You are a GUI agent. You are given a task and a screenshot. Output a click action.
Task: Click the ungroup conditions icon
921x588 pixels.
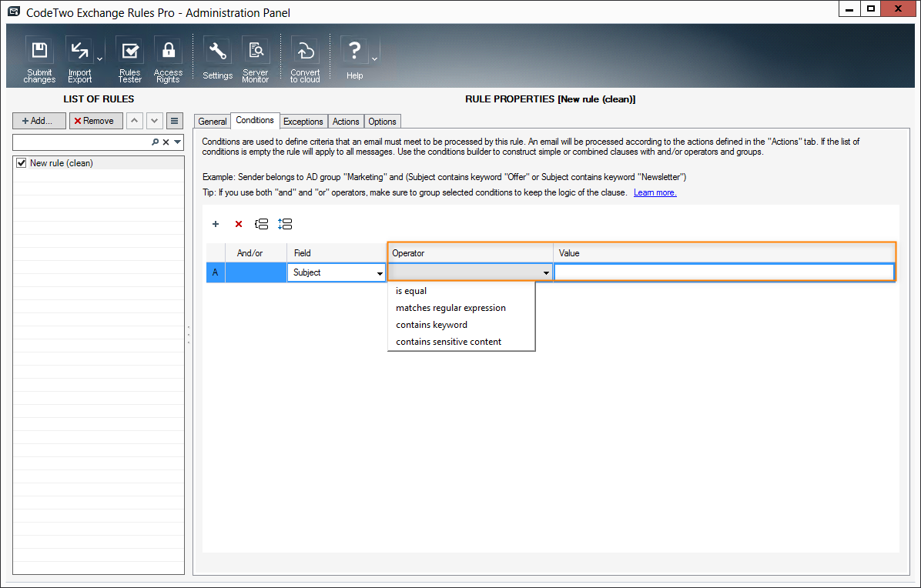[285, 224]
